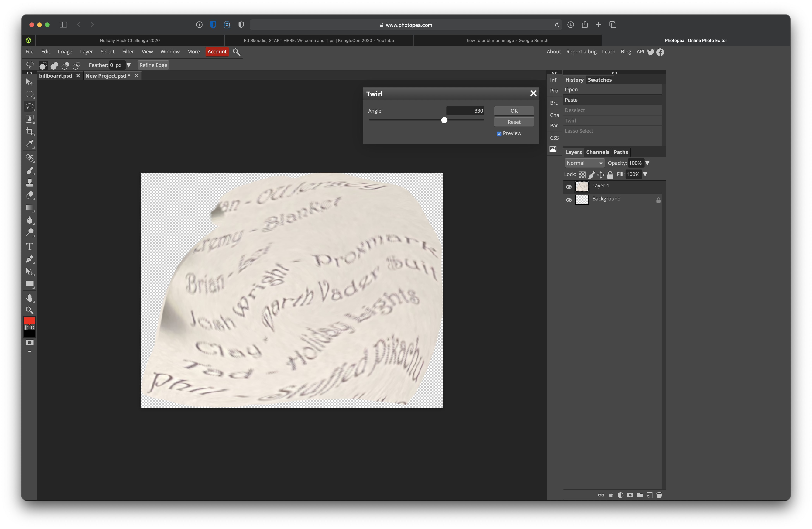Open the Learn link
812x529 pixels.
[608, 51]
